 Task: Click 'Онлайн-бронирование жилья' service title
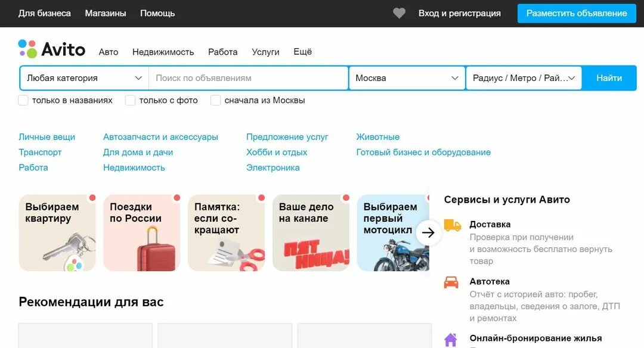535,338
